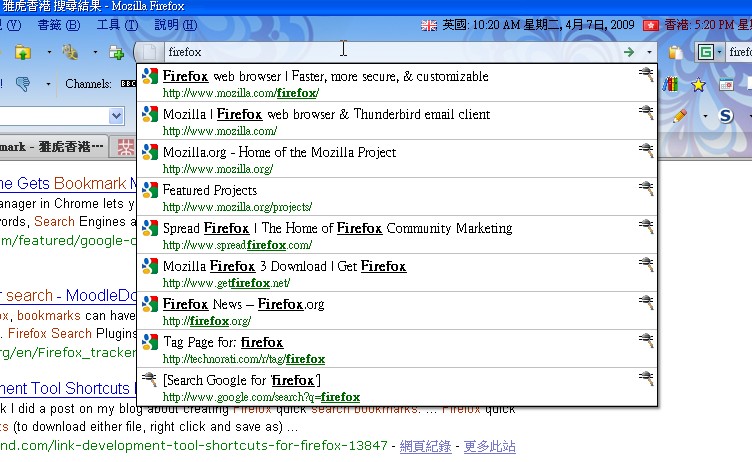Click the 網頁紀錄 cached page link
The width and height of the screenshot is (752, 462).
point(425,446)
